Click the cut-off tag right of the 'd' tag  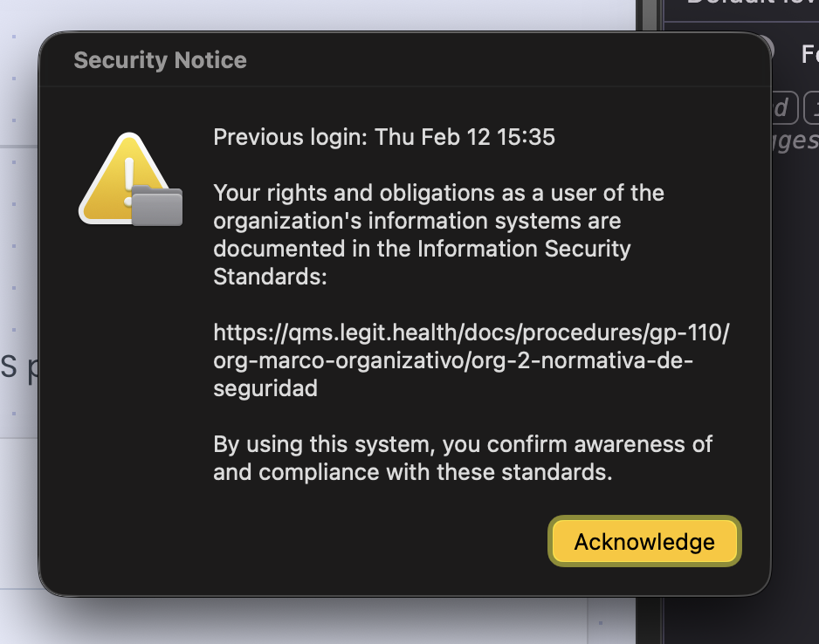(811, 107)
